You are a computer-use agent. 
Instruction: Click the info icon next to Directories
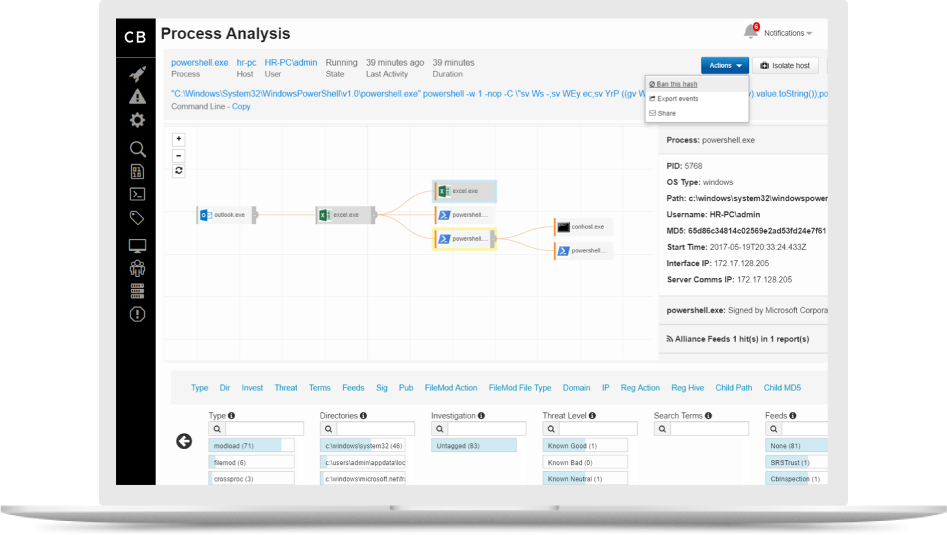(363, 415)
